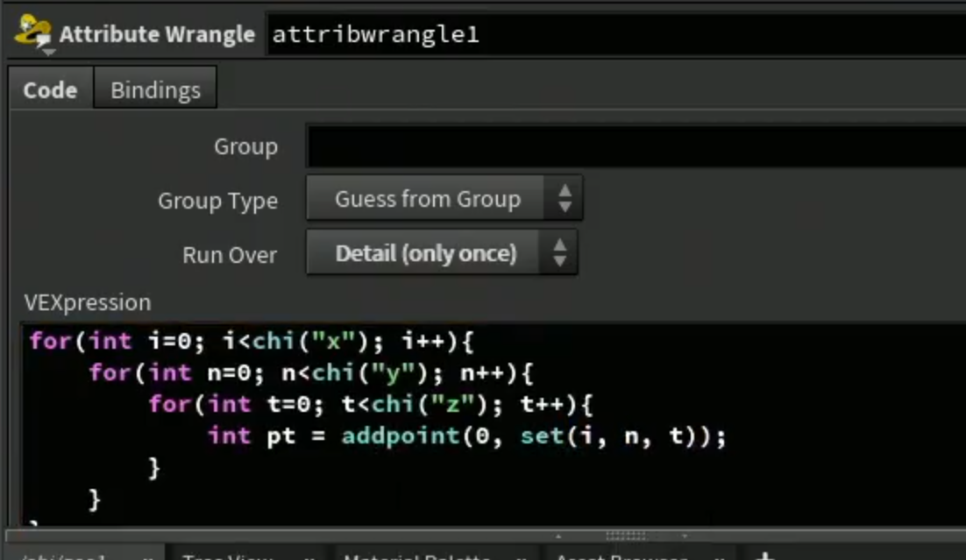Click the attribwrangle1 node name field

[x=616, y=34]
